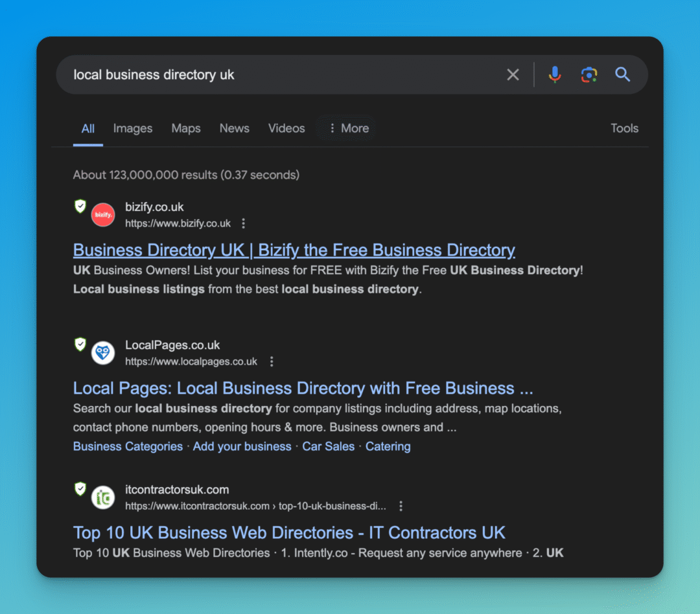The image size is (700, 614).
Task: Click the Bizify red favicon logo
Action: 103,215
